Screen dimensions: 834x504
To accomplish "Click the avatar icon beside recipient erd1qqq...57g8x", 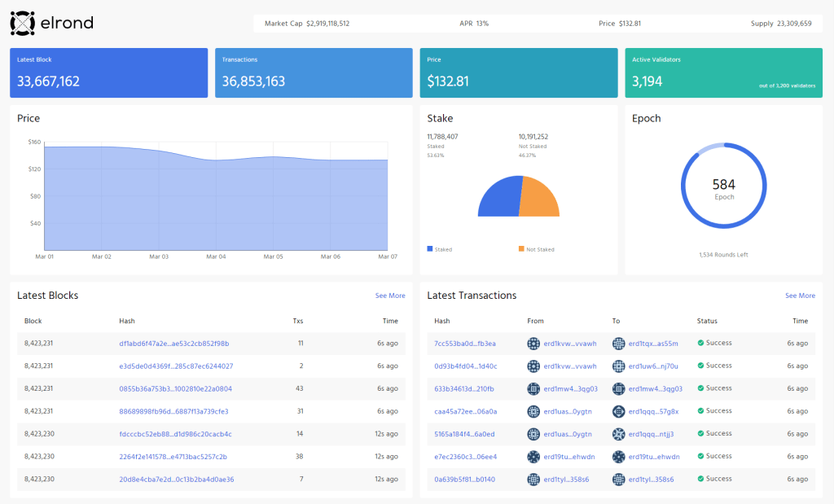I will (619, 411).
